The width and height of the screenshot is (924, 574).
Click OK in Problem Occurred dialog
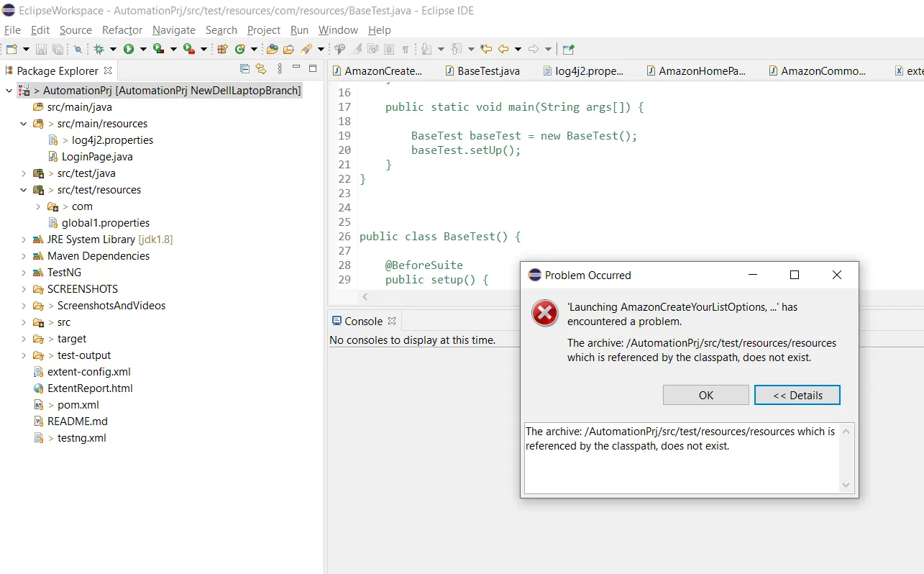tap(706, 395)
